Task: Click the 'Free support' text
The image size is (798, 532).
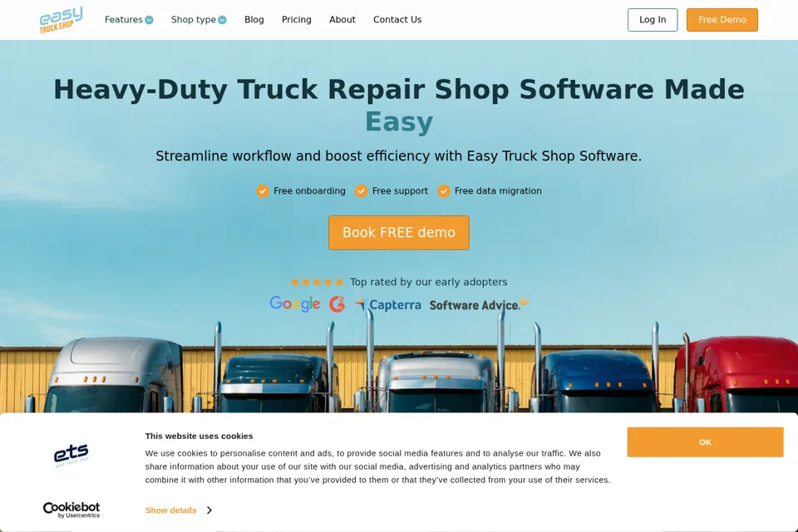Action: point(400,191)
